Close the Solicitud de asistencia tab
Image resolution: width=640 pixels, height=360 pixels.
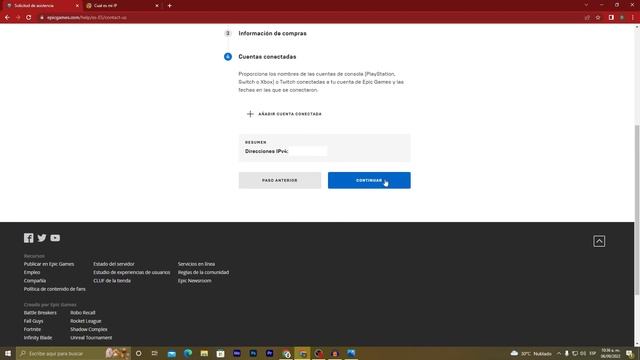(77, 6)
